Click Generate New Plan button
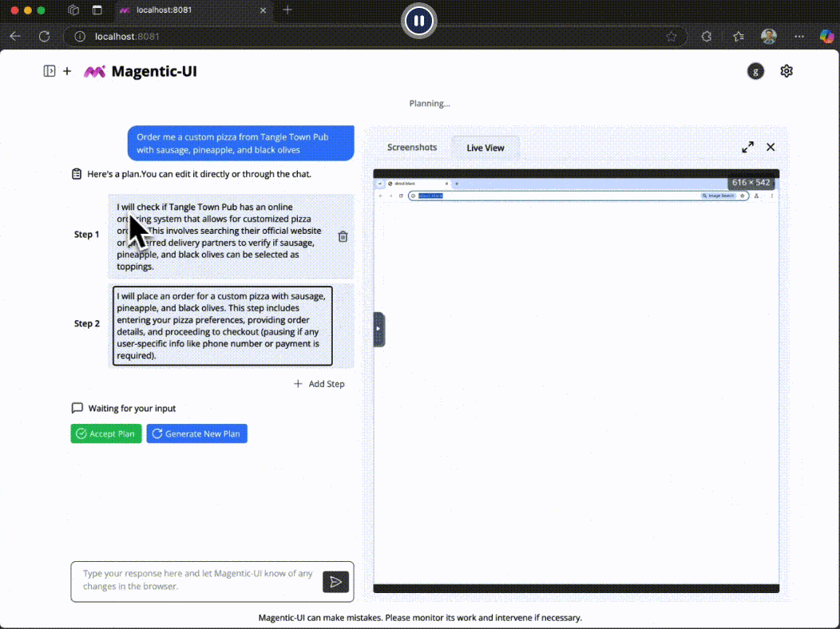The image size is (840, 629). tap(196, 433)
